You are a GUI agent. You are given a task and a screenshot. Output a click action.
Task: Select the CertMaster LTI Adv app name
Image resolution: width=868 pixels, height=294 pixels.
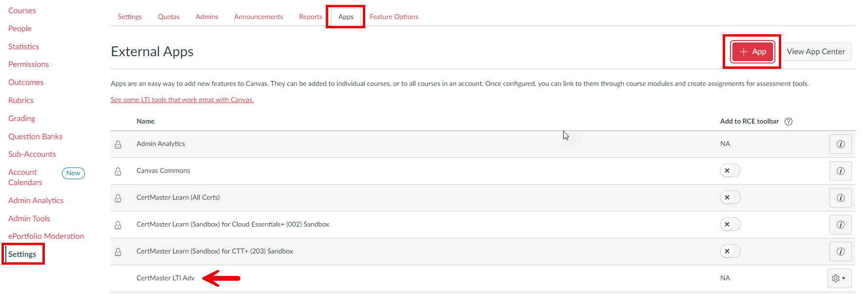(x=165, y=278)
